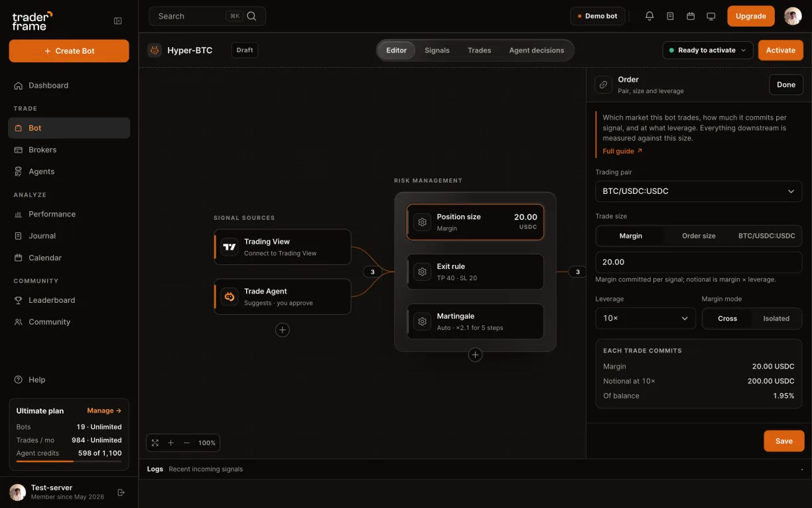Click the search magnifier icon
Image resolution: width=812 pixels, height=508 pixels.
(x=251, y=16)
